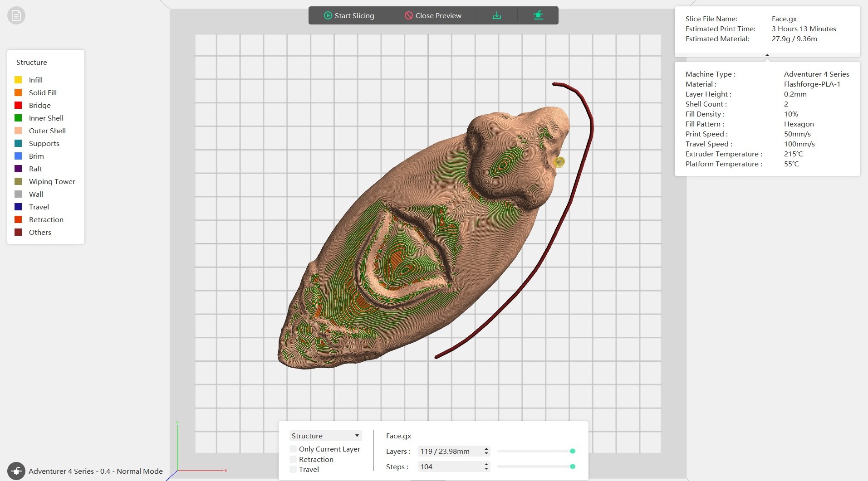
Task: Click the Machine Type value Adventurer 4 Series
Action: click(816, 74)
